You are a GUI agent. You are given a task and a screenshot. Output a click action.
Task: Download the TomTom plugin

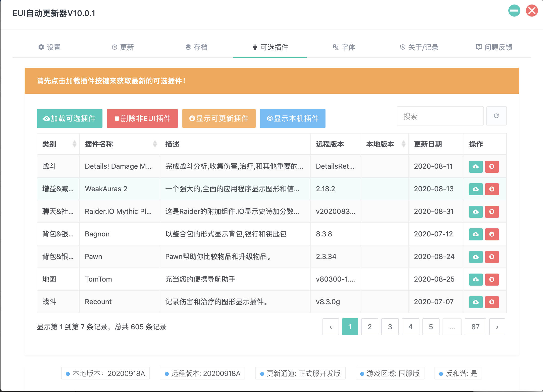476,279
